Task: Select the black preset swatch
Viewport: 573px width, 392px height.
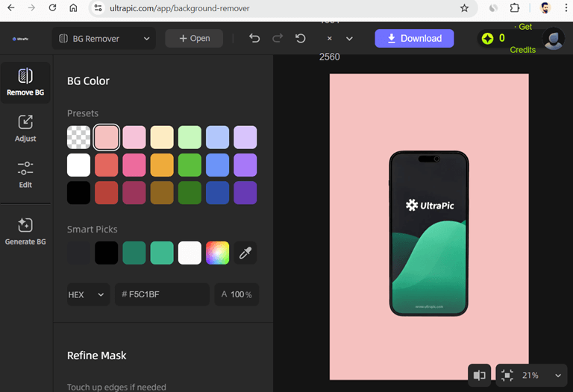Action: (x=78, y=193)
